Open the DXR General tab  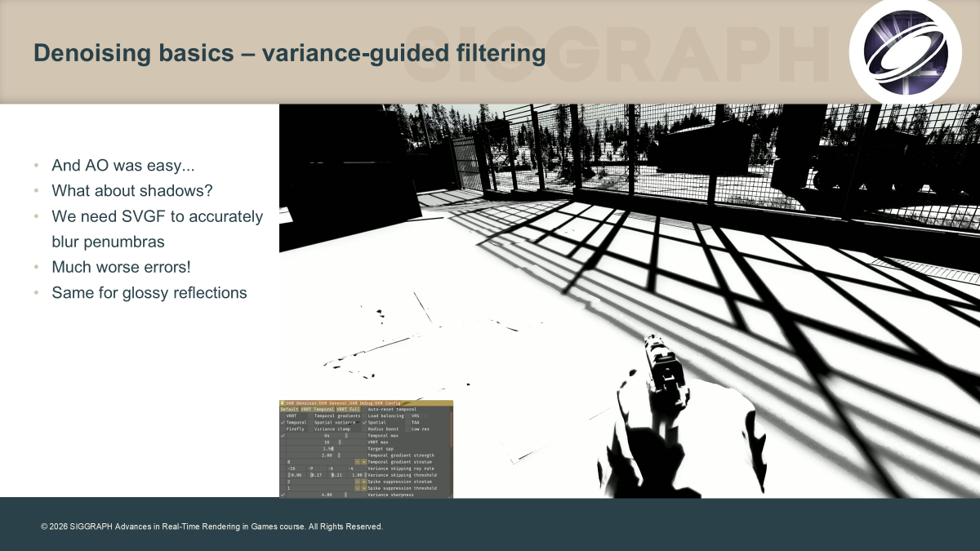pos(333,403)
